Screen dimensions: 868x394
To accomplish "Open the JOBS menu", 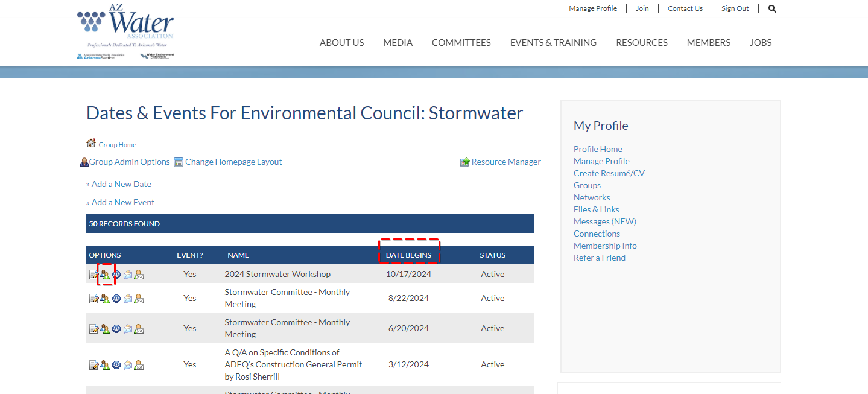I will (x=761, y=42).
